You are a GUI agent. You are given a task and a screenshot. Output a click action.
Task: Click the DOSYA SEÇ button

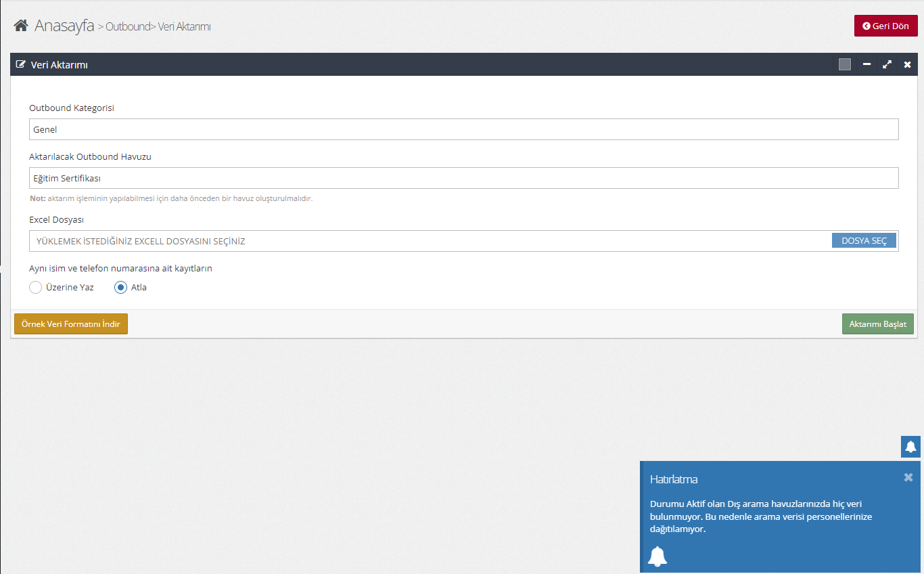pos(864,241)
